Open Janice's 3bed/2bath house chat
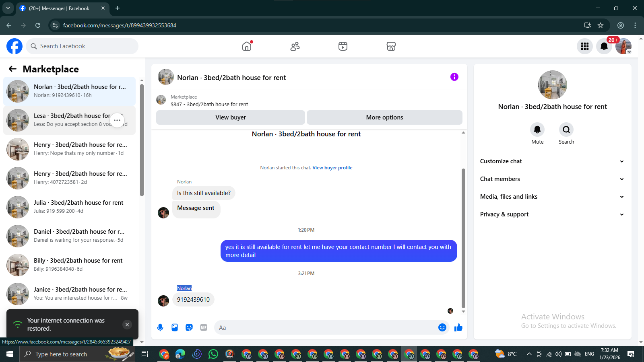This screenshot has height=362, width=644. (x=69, y=294)
